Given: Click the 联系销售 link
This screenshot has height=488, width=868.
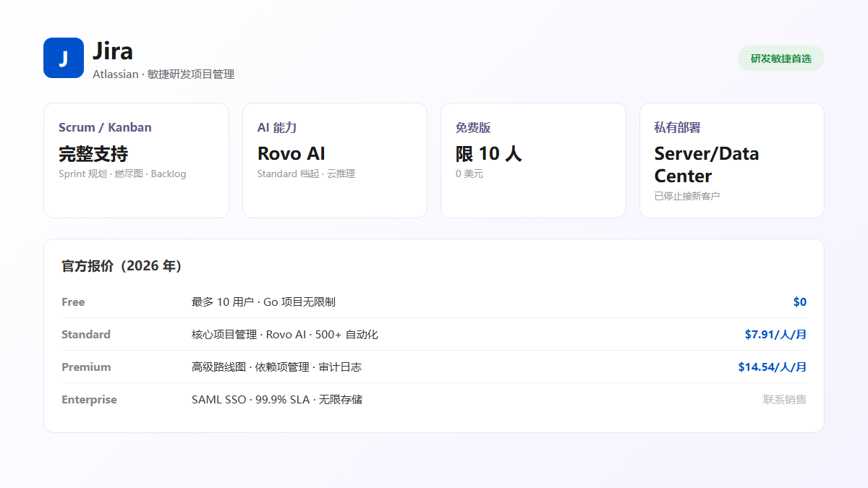Looking at the screenshot, I should [785, 400].
